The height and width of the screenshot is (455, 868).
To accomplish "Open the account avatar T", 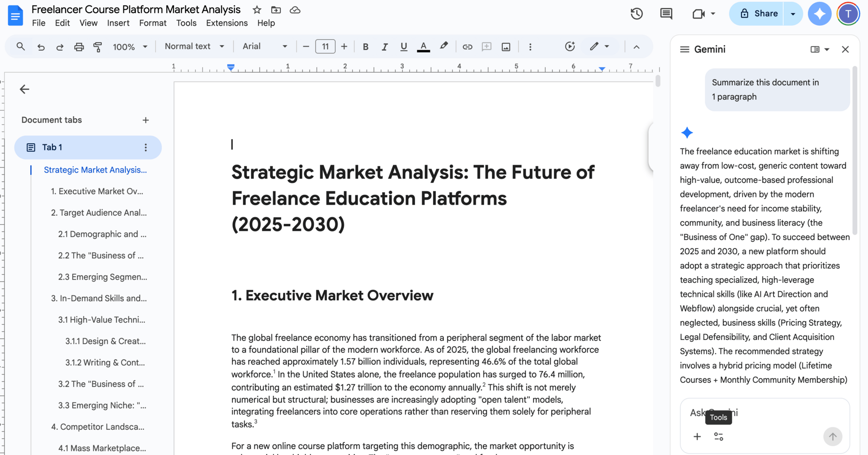I will pyautogui.click(x=848, y=14).
